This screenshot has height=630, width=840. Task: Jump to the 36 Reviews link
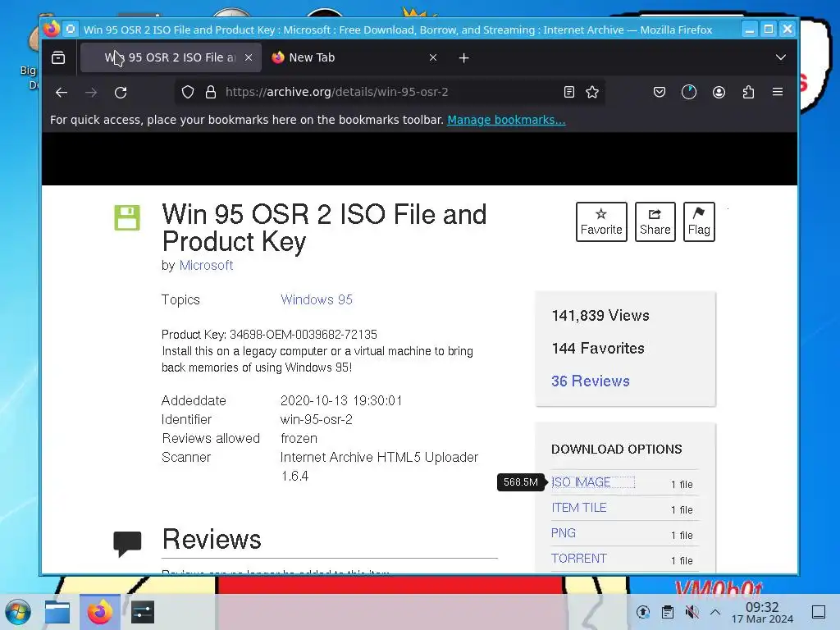click(591, 381)
